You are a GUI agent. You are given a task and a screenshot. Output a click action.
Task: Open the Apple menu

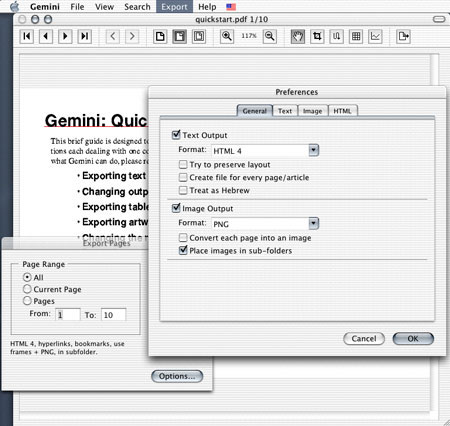(15, 6)
